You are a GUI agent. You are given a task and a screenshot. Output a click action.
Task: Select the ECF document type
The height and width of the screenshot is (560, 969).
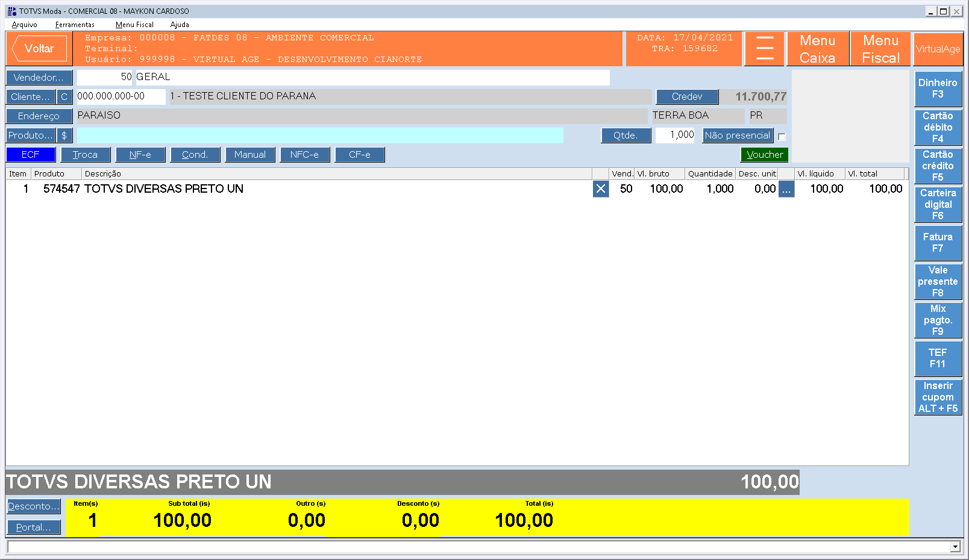coord(31,155)
